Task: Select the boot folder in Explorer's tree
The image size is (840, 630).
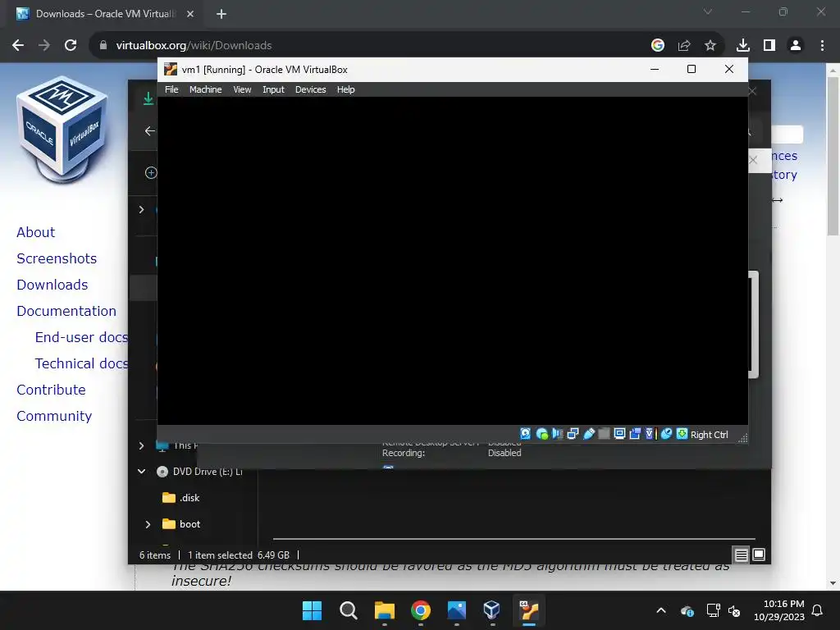Action: [x=181, y=524]
